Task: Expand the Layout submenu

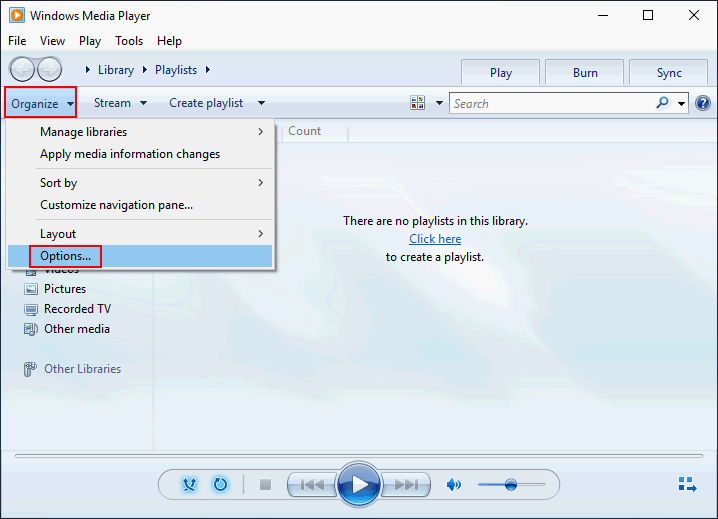Action: [140, 234]
